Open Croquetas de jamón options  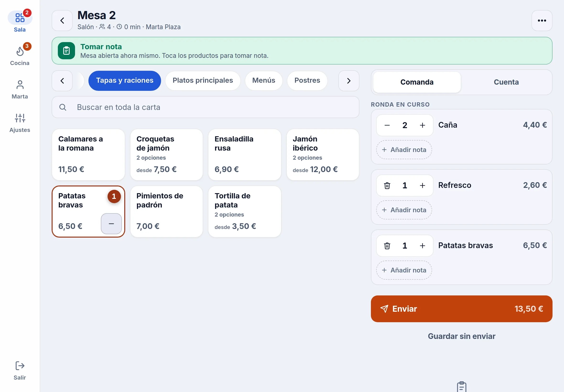[166, 154]
